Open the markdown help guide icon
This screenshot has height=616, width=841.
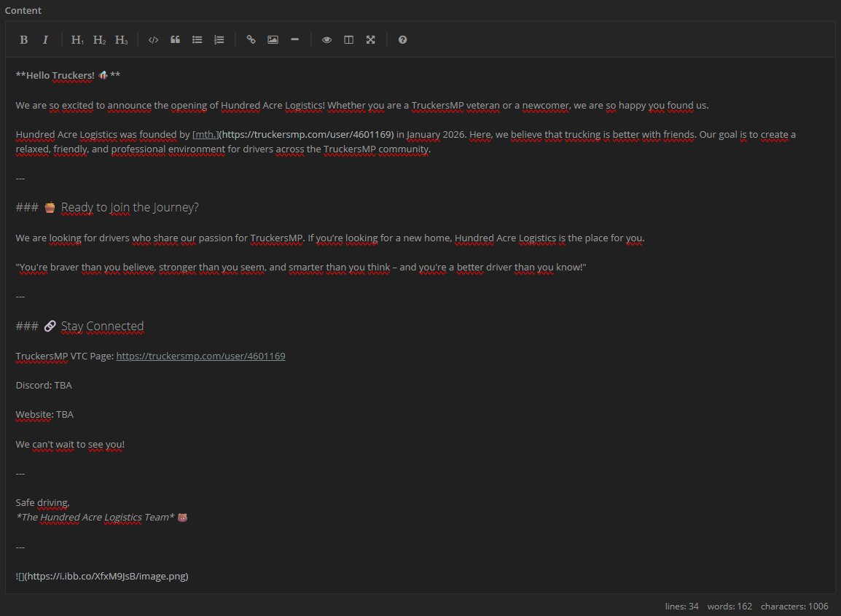[x=403, y=39]
